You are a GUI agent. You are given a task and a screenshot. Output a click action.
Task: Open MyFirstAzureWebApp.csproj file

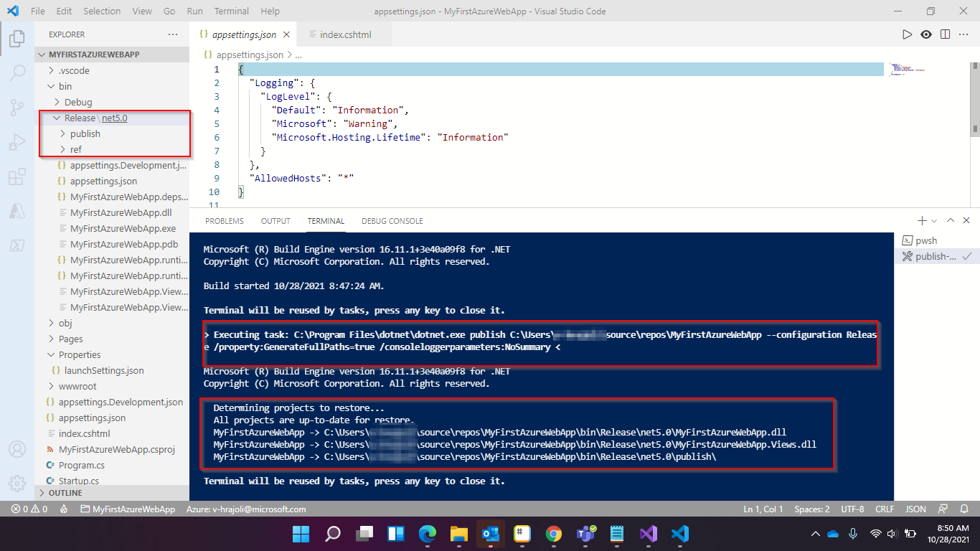112,449
